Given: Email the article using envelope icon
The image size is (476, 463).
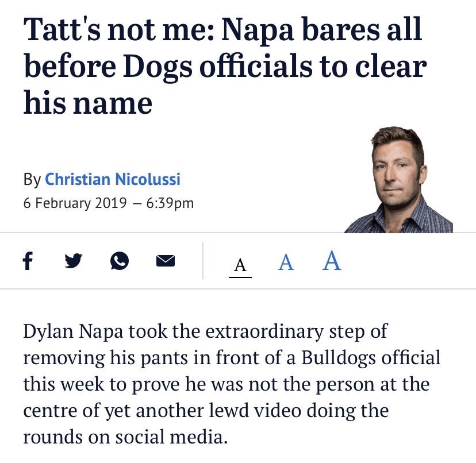Looking at the screenshot, I should [x=165, y=261].
